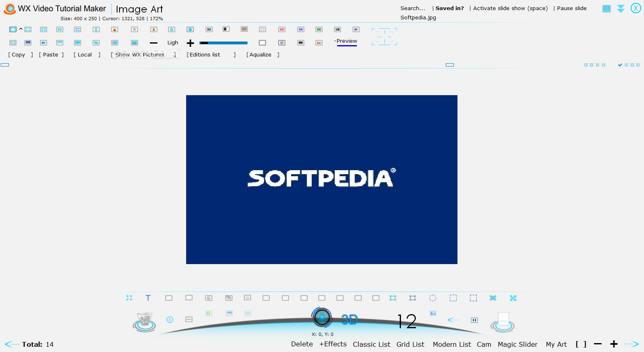Adjust the blue Light slider bar
The width and height of the screenshot is (644, 352).
(223, 43)
